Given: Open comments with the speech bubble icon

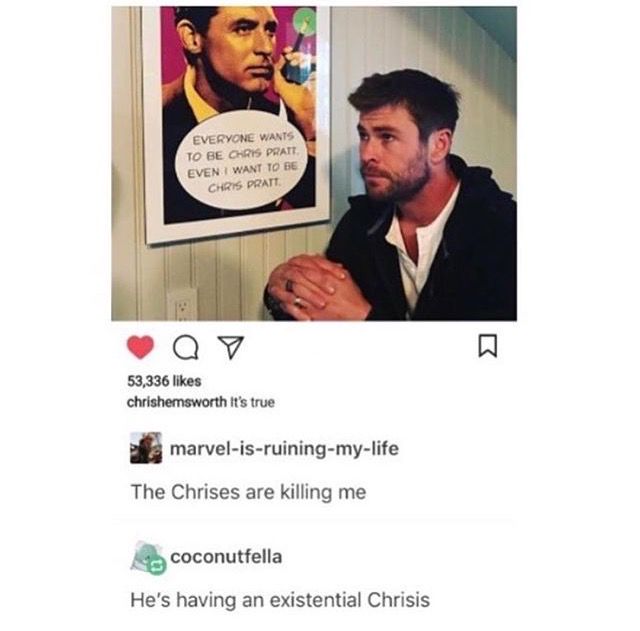Looking at the screenshot, I should point(186,348).
